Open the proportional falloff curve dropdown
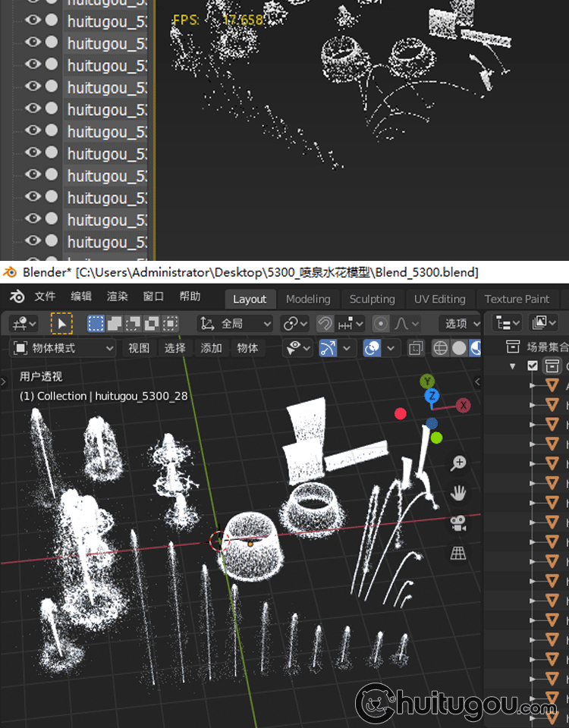Viewport: 569px width, 728px height. tap(407, 324)
